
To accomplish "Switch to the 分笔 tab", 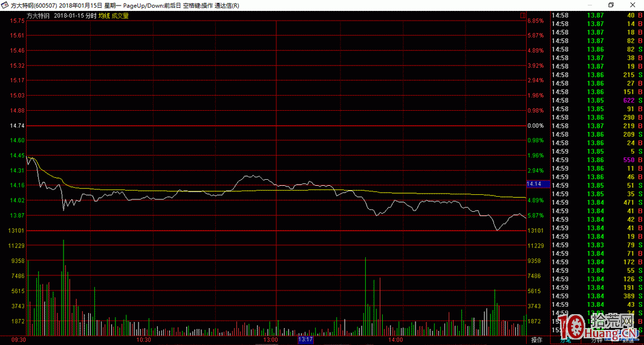I will [x=566, y=340].
